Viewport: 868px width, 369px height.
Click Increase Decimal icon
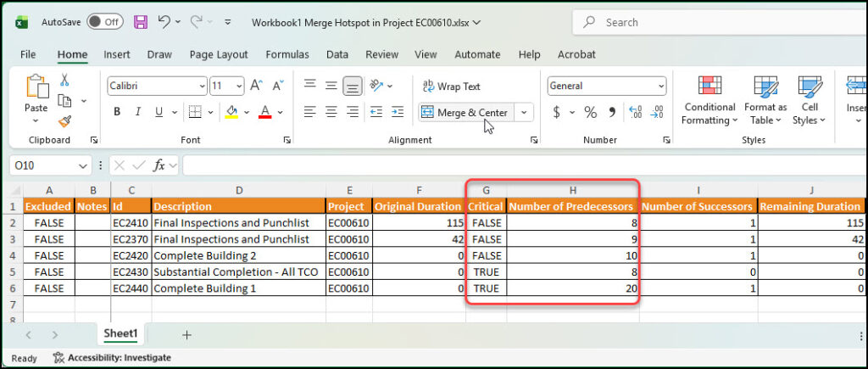[636, 113]
